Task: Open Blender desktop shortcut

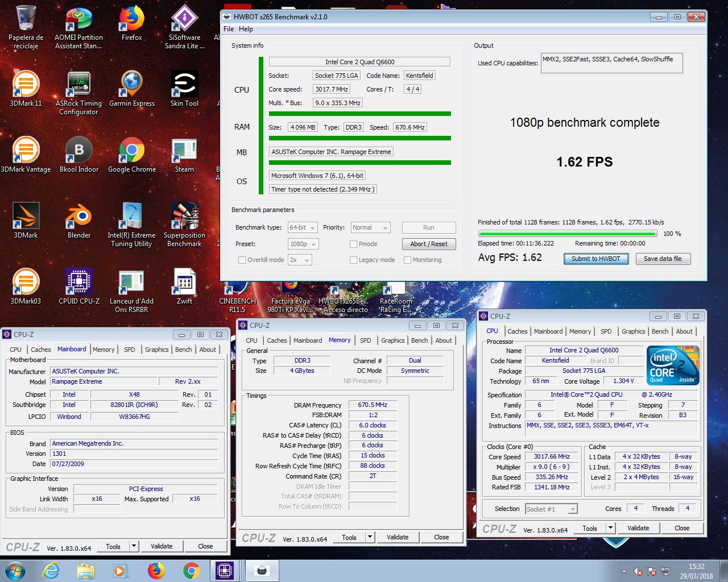Action: 78,221
